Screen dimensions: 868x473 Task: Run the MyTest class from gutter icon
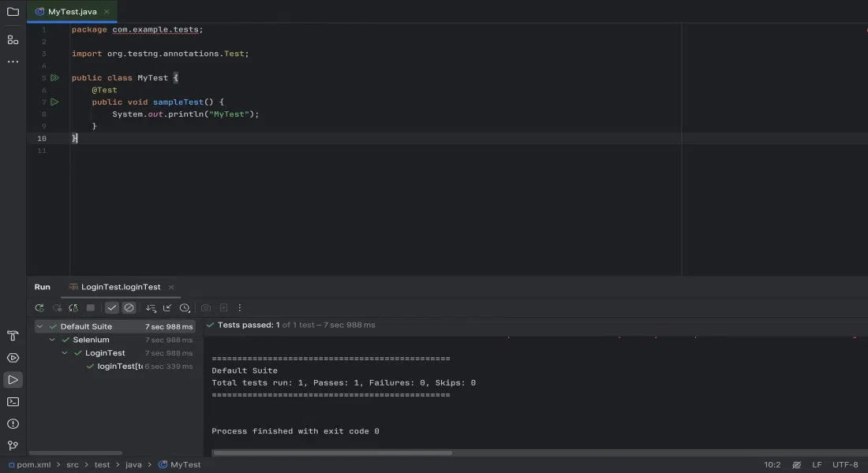[54, 78]
